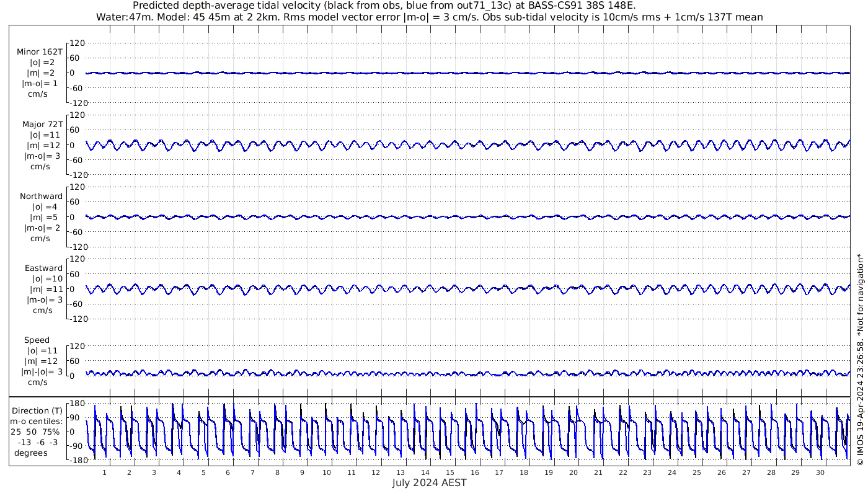Click '|m-o|= 3' value under Major 72T
The image size is (868, 496).
[x=41, y=156]
